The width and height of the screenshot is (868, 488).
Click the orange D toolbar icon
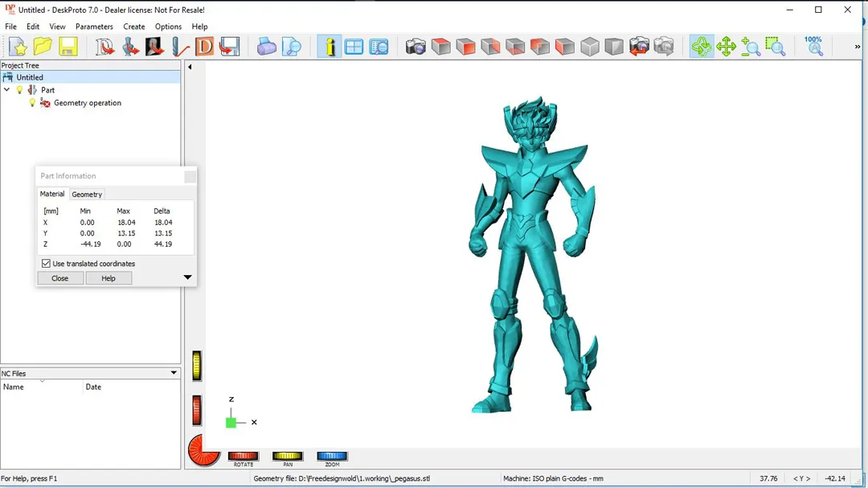[204, 47]
